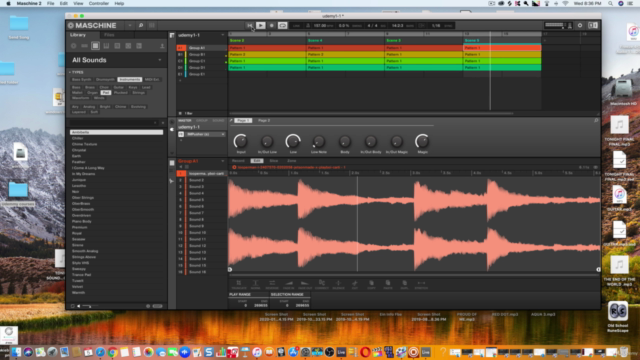640x360 pixels.
Task: Click the Normalize audio edit tool
Action: pos(256,284)
